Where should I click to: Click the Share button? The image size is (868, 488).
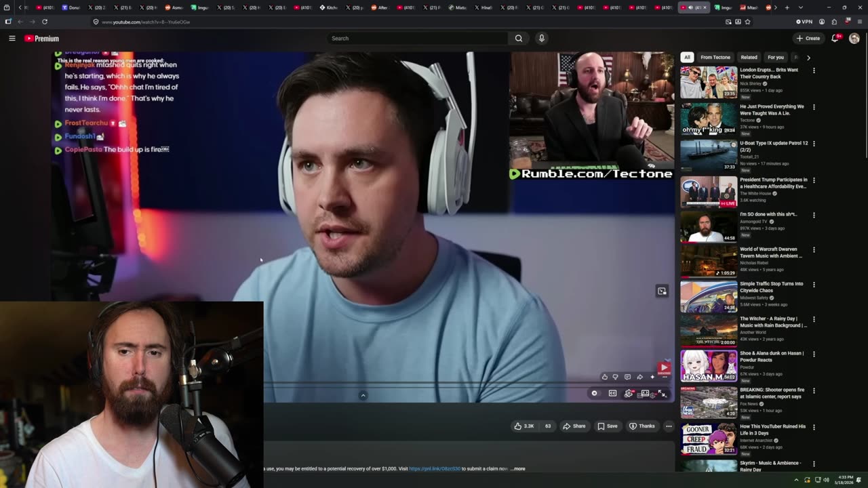pyautogui.click(x=574, y=426)
